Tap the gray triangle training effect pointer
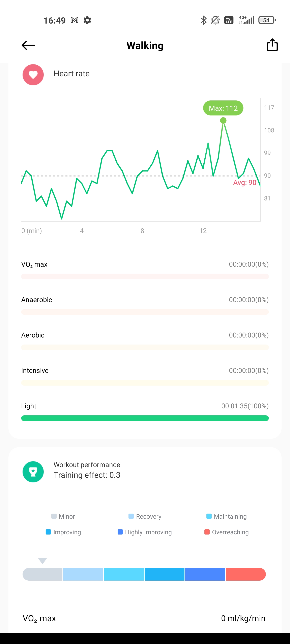The width and height of the screenshot is (290, 644). [x=42, y=560]
